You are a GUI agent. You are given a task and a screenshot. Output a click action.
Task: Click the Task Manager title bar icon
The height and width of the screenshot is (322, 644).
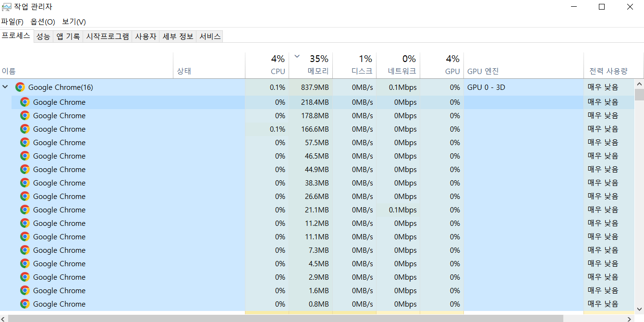pyautogui.click(x=6, y=7)
